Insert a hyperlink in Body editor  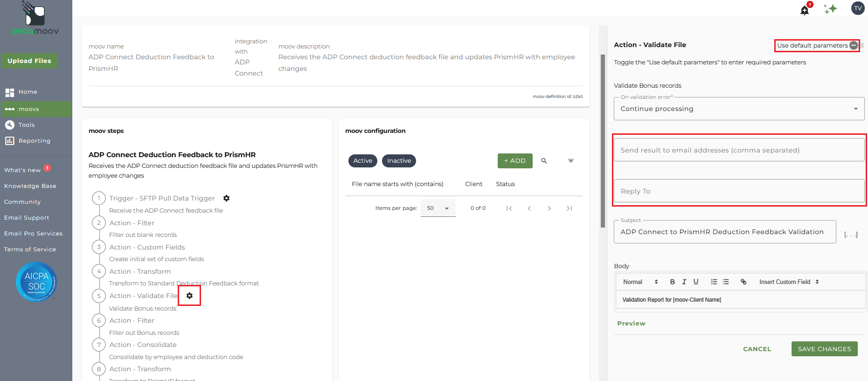coord(743,282)
